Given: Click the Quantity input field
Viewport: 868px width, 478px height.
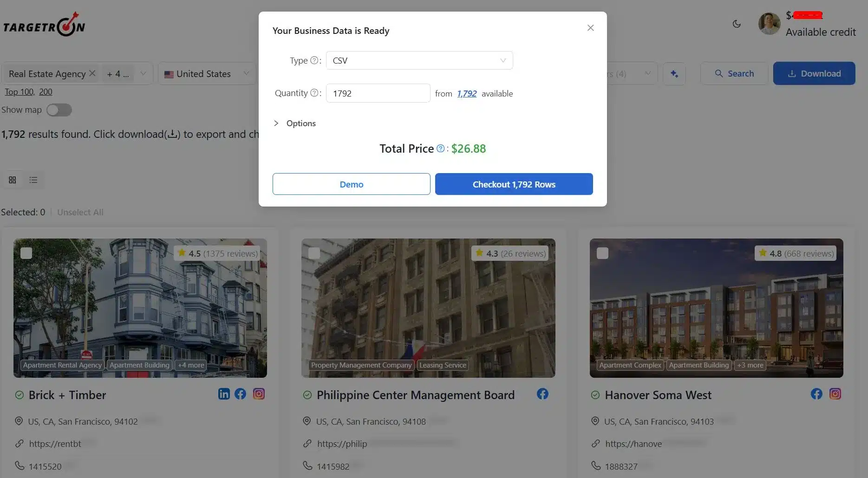Looking at the screenshot, I should 378,93.
